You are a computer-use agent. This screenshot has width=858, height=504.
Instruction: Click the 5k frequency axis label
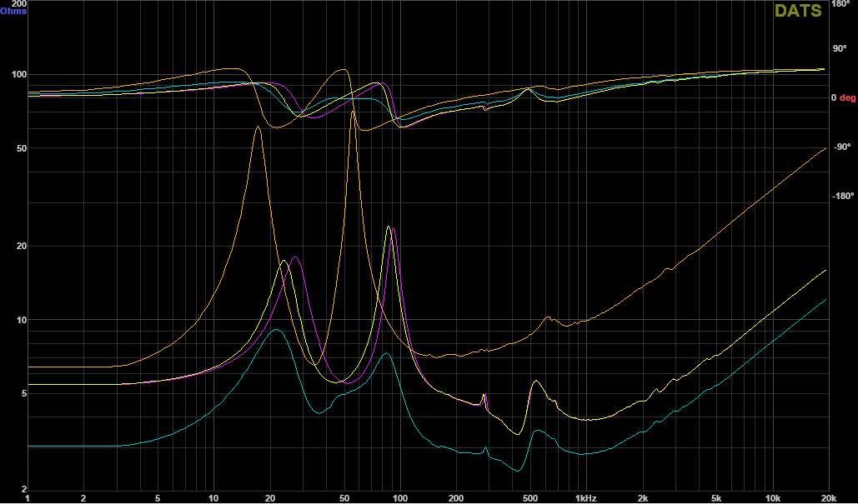click(x=715, y=498)
